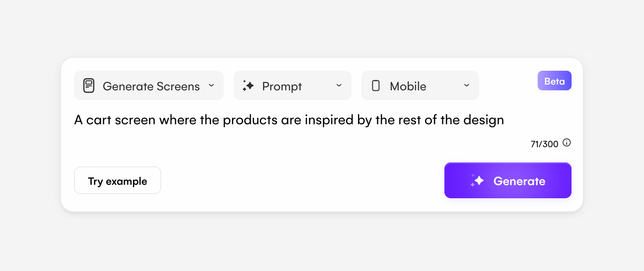
Task: Click the phone icon beside Mobile
Action: (376, 85)
